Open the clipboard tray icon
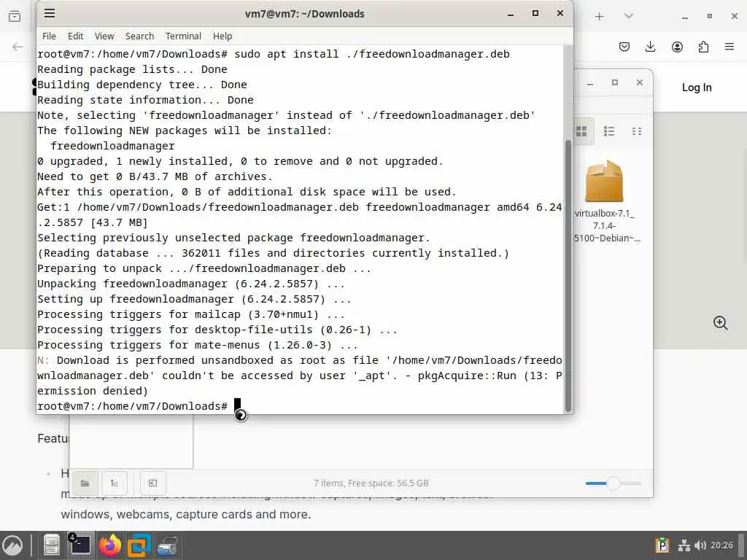This screenshot has height=560, width=747. [x=662, y=545]
